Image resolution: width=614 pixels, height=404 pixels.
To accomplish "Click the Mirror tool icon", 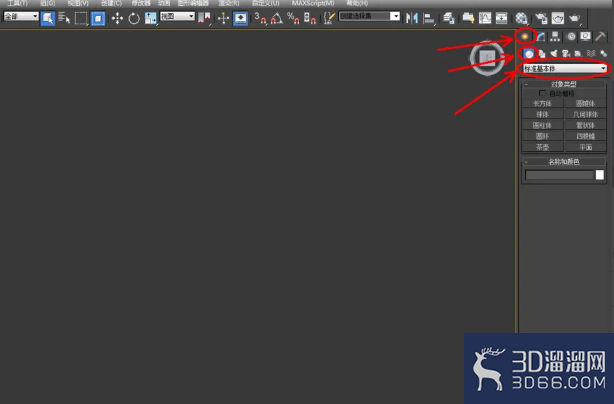I will 412,18.
